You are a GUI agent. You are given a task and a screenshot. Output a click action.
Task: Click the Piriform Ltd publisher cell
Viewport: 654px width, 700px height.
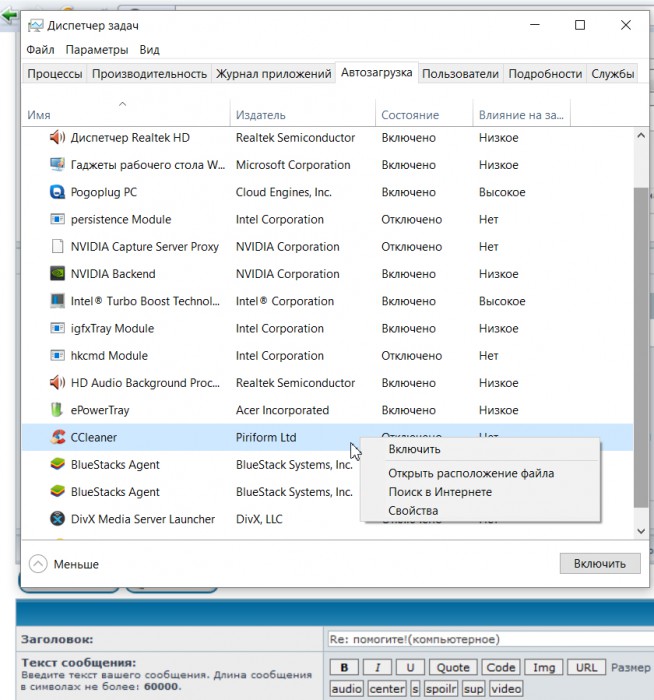click(266, 437)
